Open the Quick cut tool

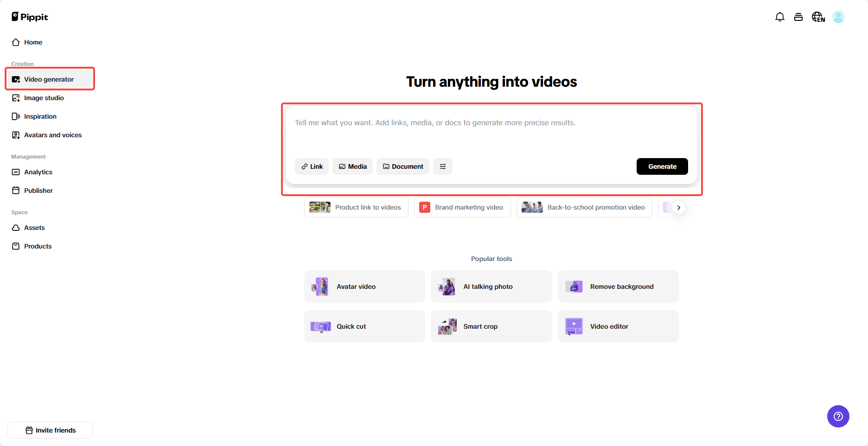click(x=364, y=326)
